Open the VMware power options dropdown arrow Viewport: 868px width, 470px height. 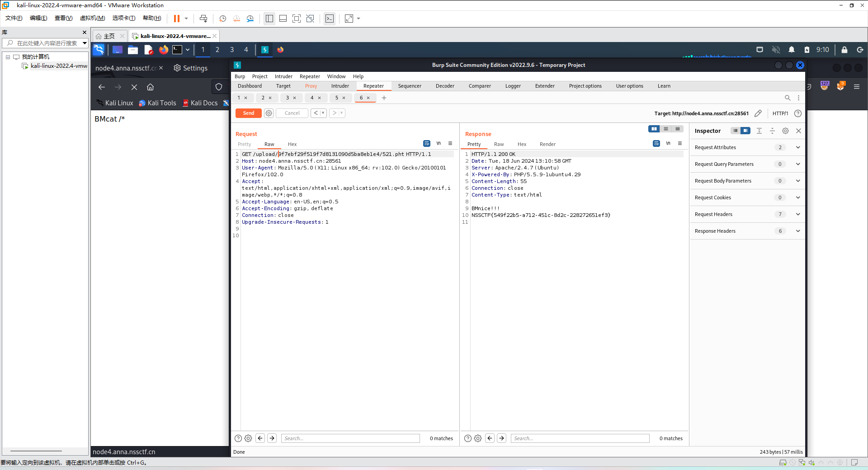186,19
